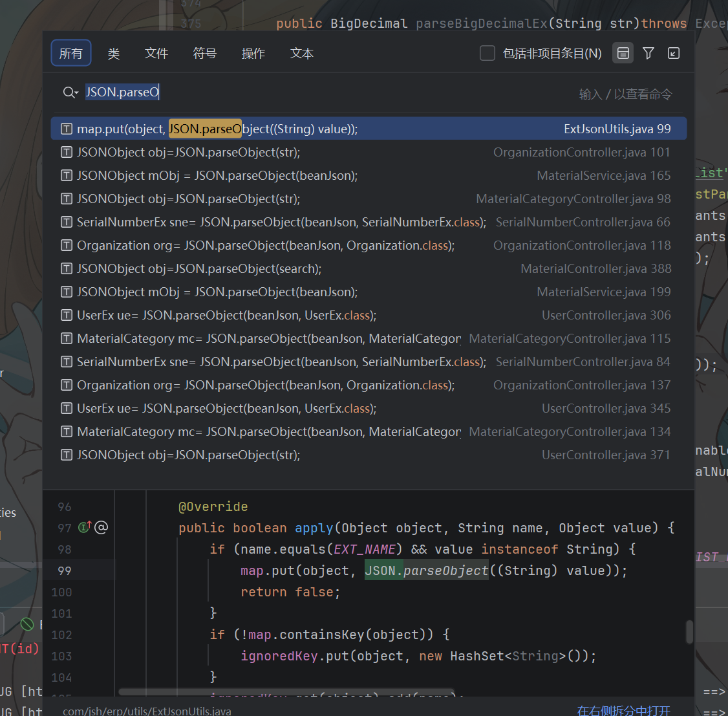This screenshot has width=728, height=716.
Task: Select the SerialNumberController.java 84 result
Action: coord(369,362)
